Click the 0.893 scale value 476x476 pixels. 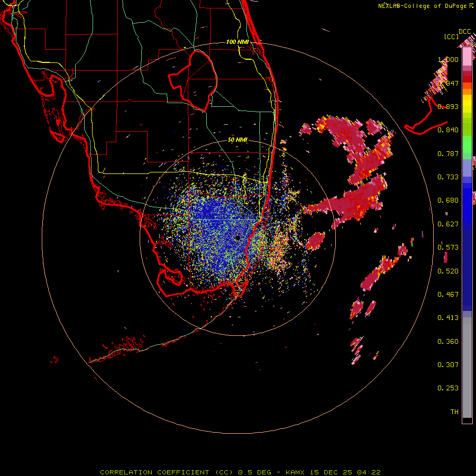[448, 106]
